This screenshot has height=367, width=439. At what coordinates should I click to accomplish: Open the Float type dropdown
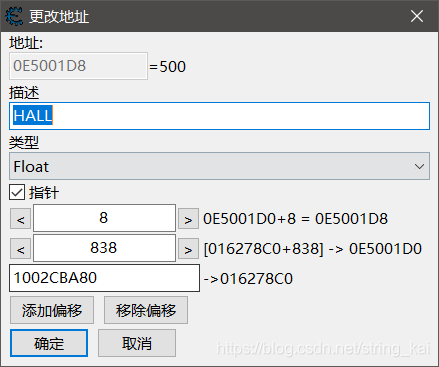219,166
